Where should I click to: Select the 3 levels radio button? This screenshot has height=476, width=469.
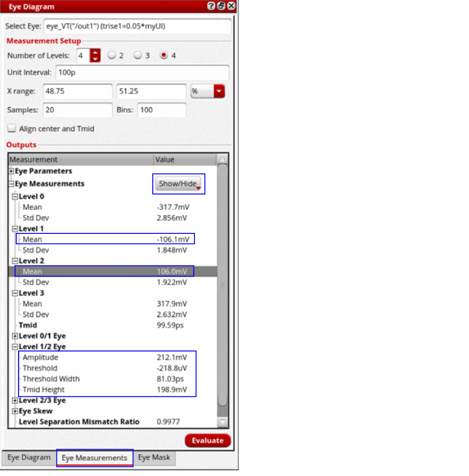[138, 55]
